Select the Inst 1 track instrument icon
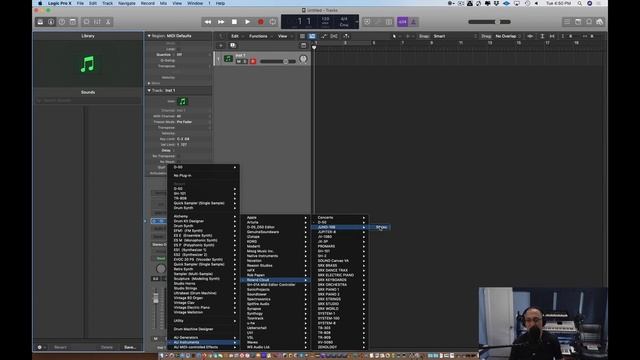 (228, 59)
